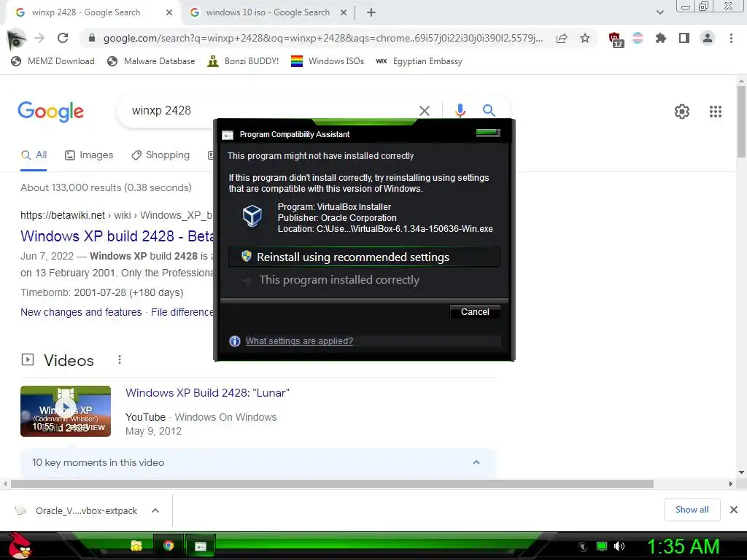747x560 pixels.
Task: Switch to Shopping results
Action: pos(160,155)
